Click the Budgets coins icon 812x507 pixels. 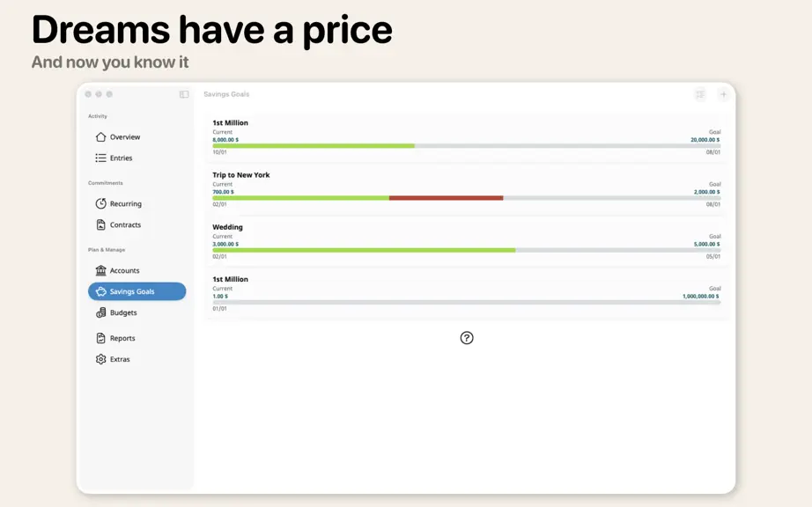coord(100,312)
